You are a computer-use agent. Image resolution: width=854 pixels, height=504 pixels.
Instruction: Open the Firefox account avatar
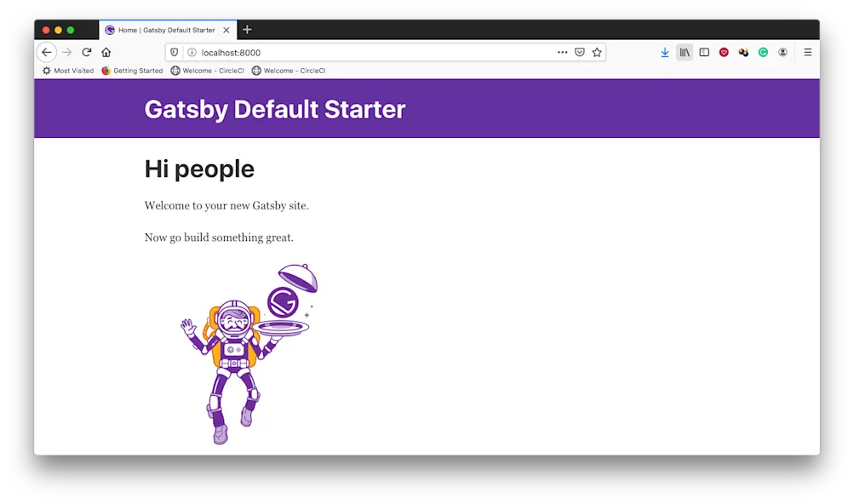click(782, 52)
